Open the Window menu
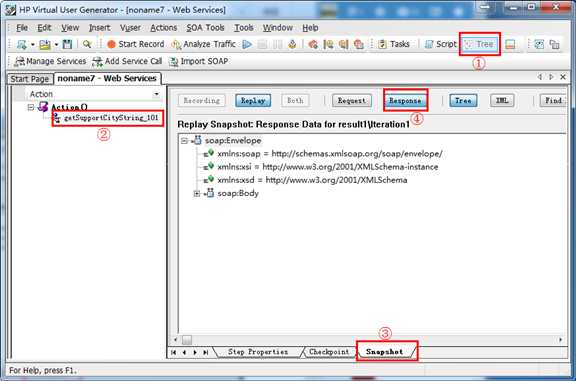 [x=277, y=28]
